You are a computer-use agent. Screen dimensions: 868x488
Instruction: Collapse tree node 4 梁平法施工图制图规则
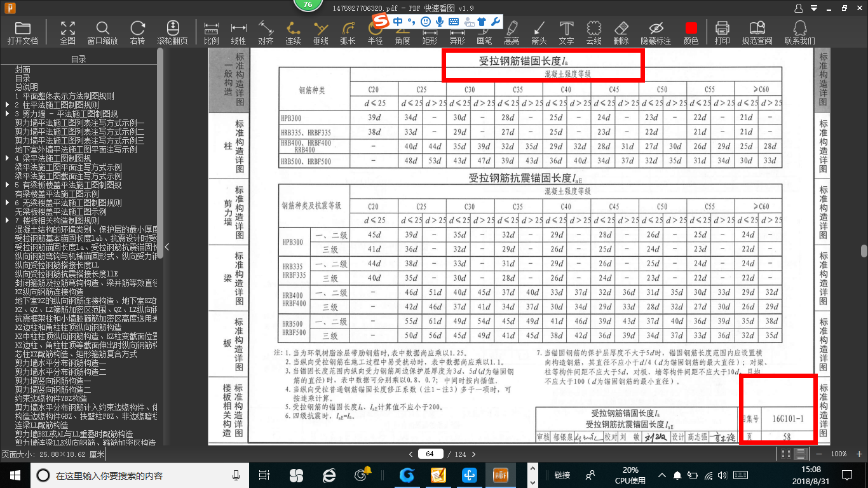7,158
